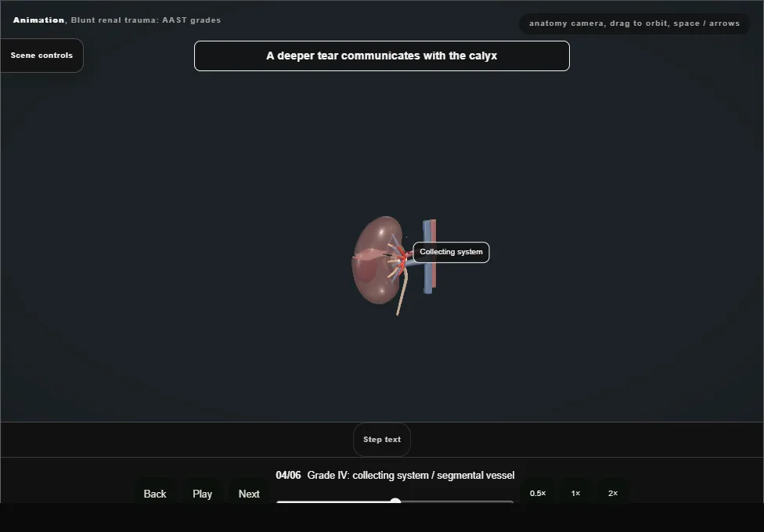Click the step counter 04/06
764x532 pixels.
[288, 476]
